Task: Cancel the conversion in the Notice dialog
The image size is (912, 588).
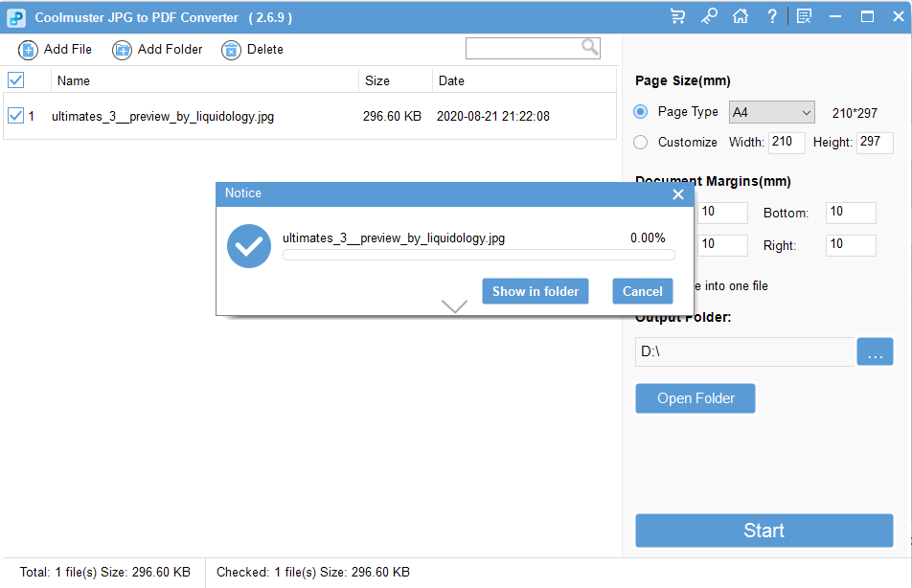Action: [642, 291]
